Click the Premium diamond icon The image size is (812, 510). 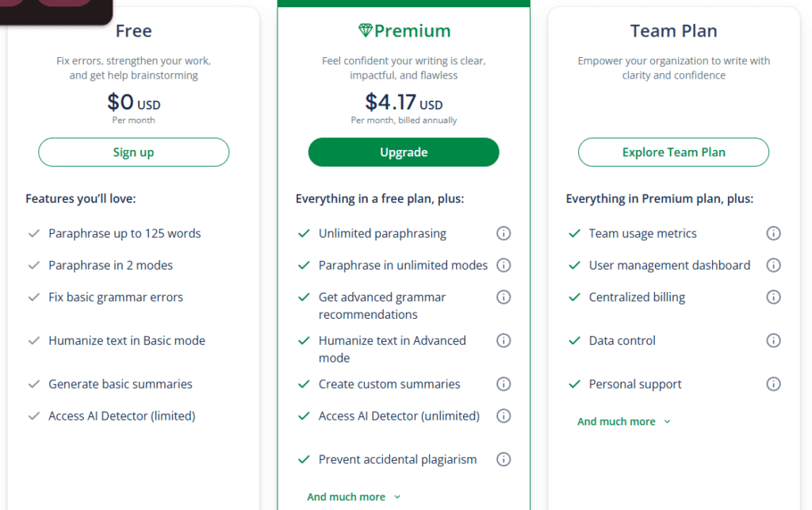(366, 30)
